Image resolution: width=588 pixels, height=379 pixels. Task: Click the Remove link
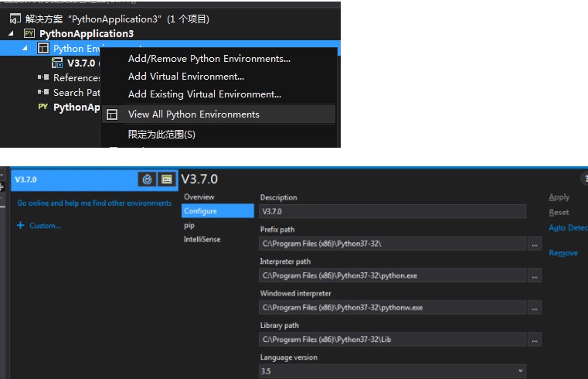point(563,253)
